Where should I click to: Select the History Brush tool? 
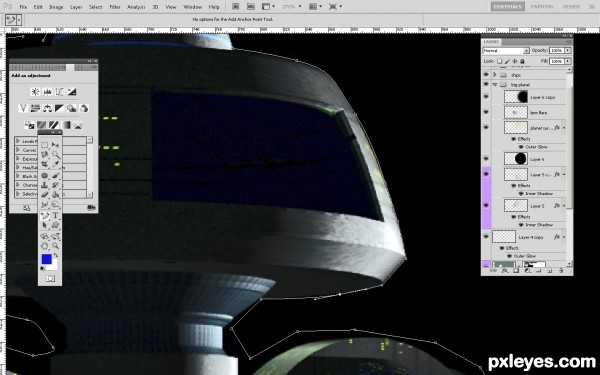pos(55,185)
